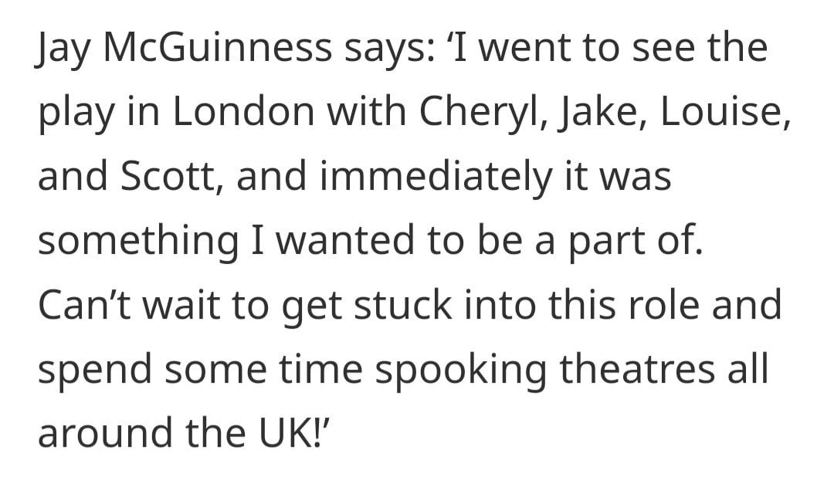This screenshot has width=834, height=504.
Task: Click the word "Can't" starting fifth line
Action: pos(85,305)
